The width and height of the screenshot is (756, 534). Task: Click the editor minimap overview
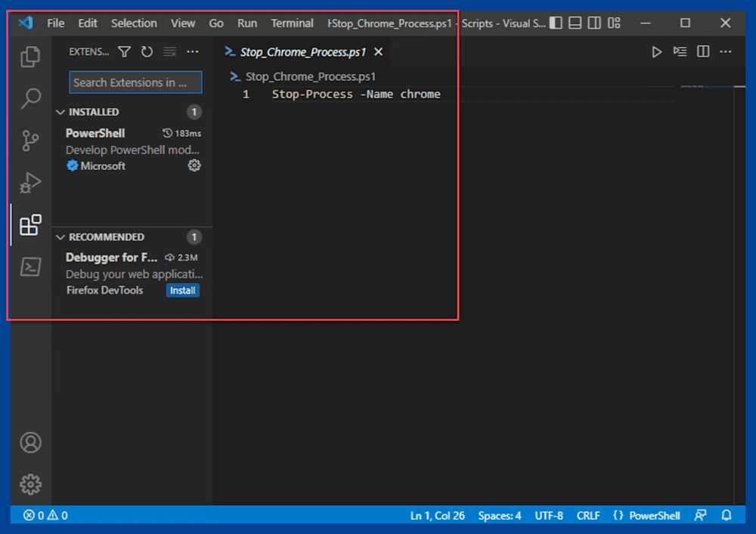tap(706, 87)
